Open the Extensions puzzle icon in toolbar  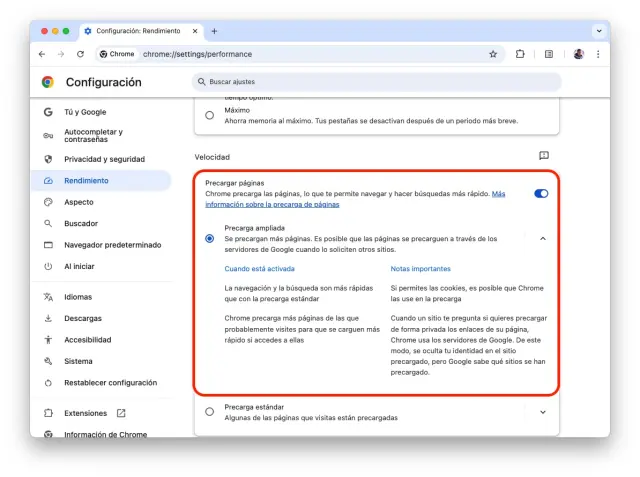(x=520, y=54)
